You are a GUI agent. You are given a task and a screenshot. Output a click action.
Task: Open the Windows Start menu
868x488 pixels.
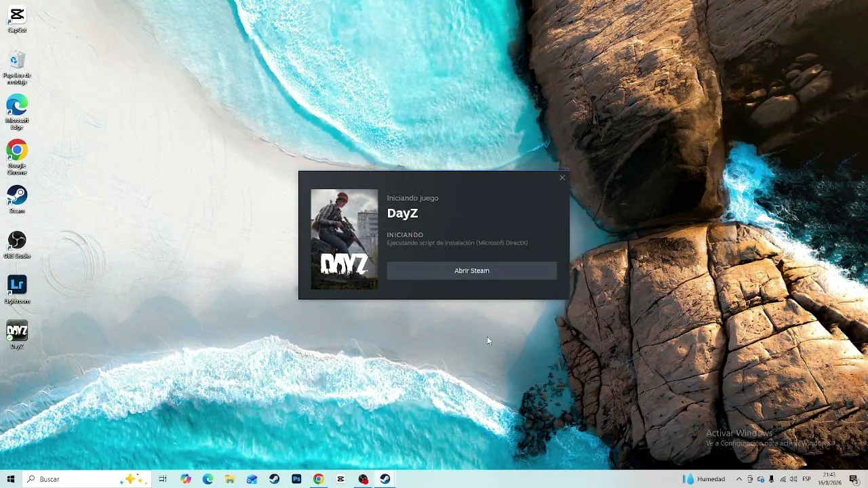pos(11,479)
